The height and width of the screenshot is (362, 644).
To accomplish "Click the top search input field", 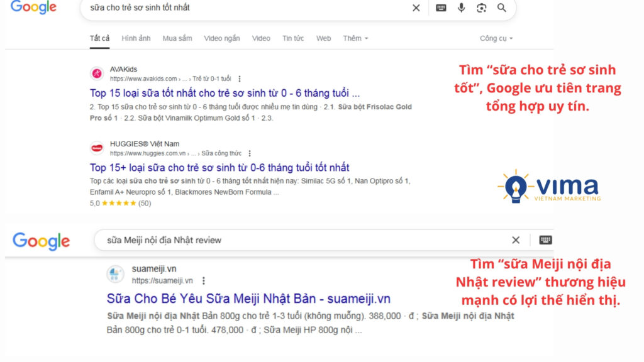I will [x=247, y=8].
